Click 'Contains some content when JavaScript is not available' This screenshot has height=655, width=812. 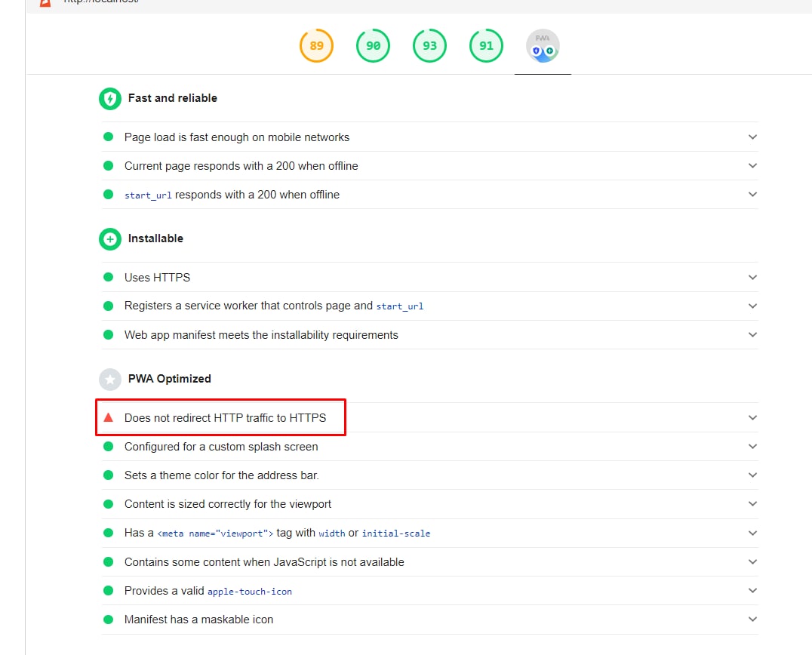pos(264,562)
